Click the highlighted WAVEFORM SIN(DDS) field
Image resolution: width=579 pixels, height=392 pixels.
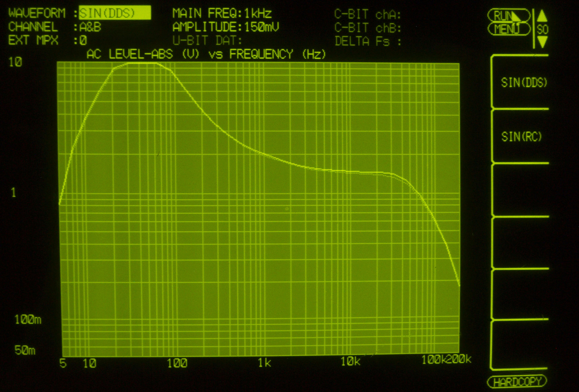tap(114, 13)
